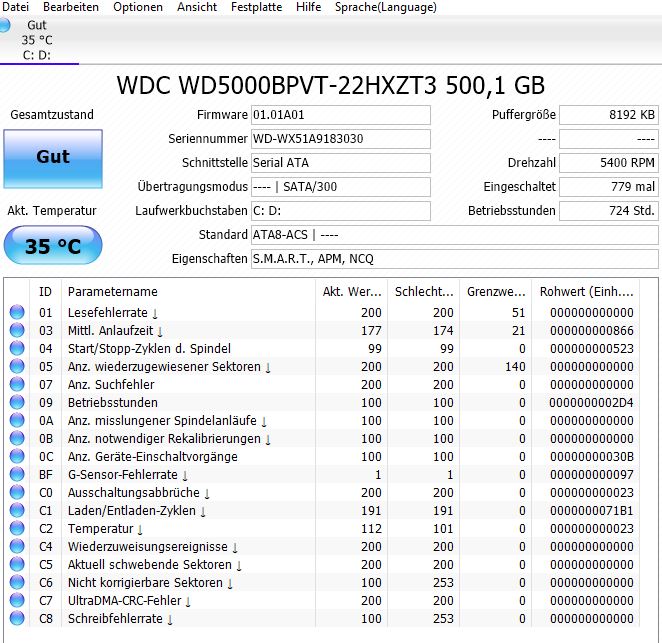This screenshot has width=662, height=643.
Task: Open the Optionen menu
Action: (138, 7)
